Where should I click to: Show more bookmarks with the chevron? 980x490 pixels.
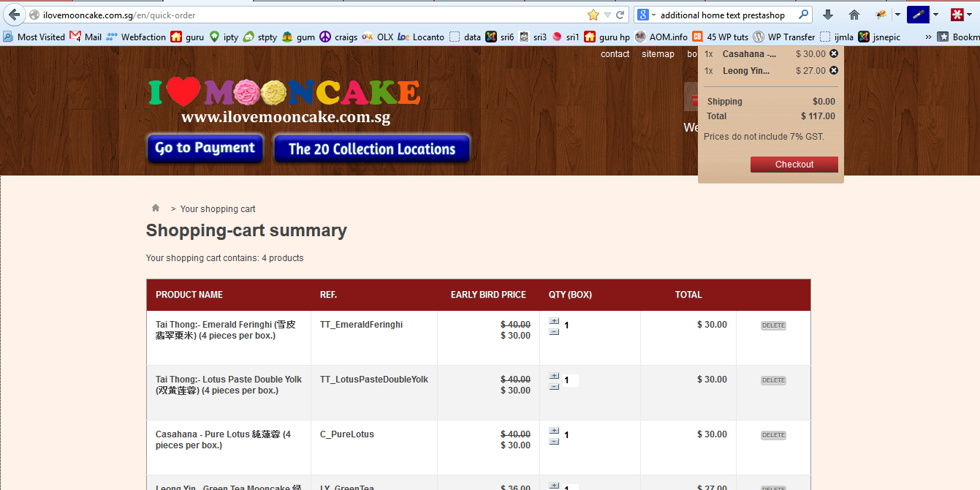pyautogui.click(x=928, y=37)
